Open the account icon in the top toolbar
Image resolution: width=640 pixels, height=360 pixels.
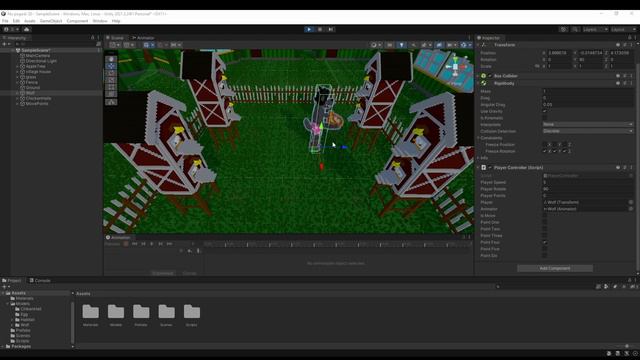(x=6, y=29)
